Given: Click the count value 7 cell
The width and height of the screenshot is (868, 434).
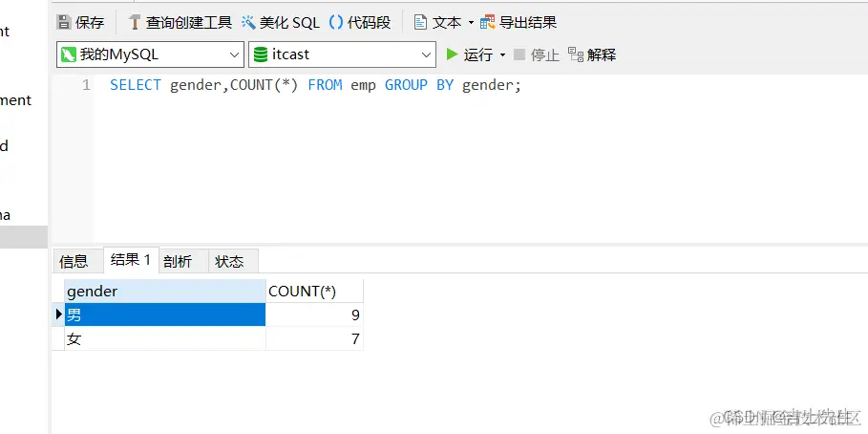Looking at the screenshot, I should point(314,338).
